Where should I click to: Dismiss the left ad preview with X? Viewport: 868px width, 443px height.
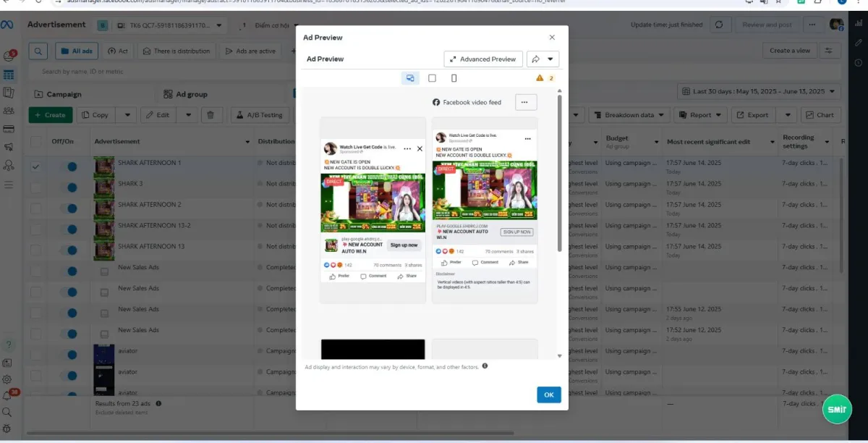(420, 148)
